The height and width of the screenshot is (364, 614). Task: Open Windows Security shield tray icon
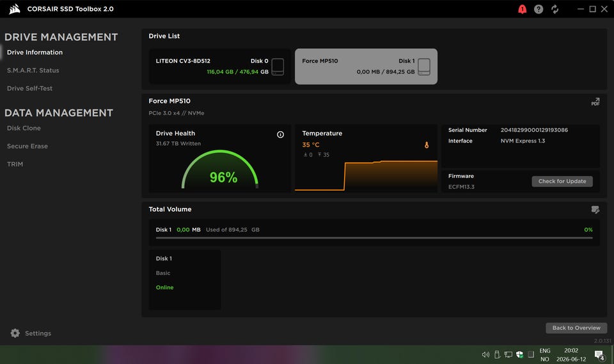click(x=519, y=354)
